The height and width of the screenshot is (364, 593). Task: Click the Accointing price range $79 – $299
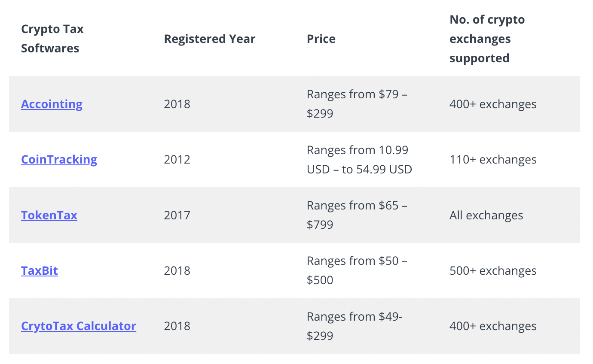tap(357, 104)
